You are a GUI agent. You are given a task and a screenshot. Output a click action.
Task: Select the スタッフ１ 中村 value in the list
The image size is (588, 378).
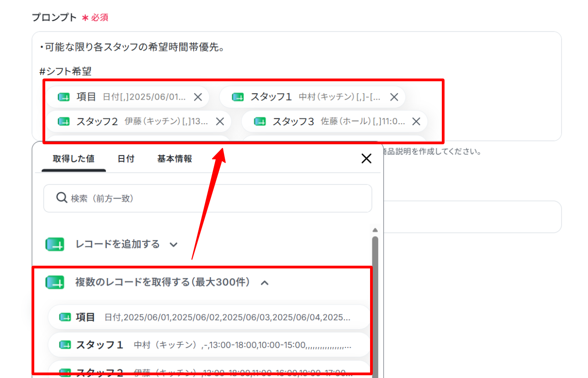pyautogui.click(x=208, y=345)
